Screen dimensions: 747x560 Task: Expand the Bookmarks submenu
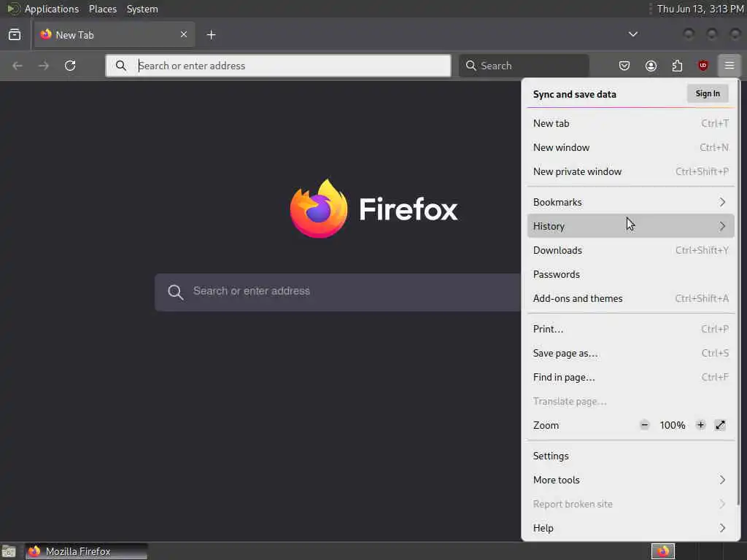tap(631, 202)
